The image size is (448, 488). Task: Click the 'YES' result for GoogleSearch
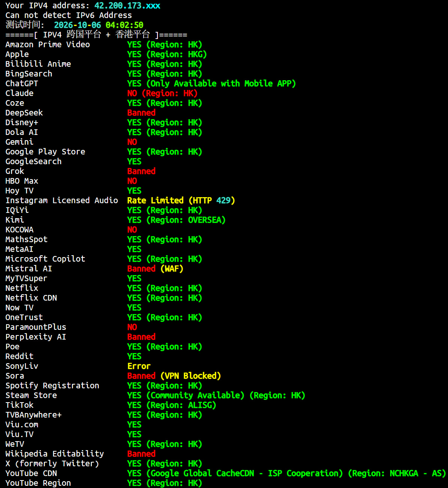pyautogui.click(x=134, y=162)
